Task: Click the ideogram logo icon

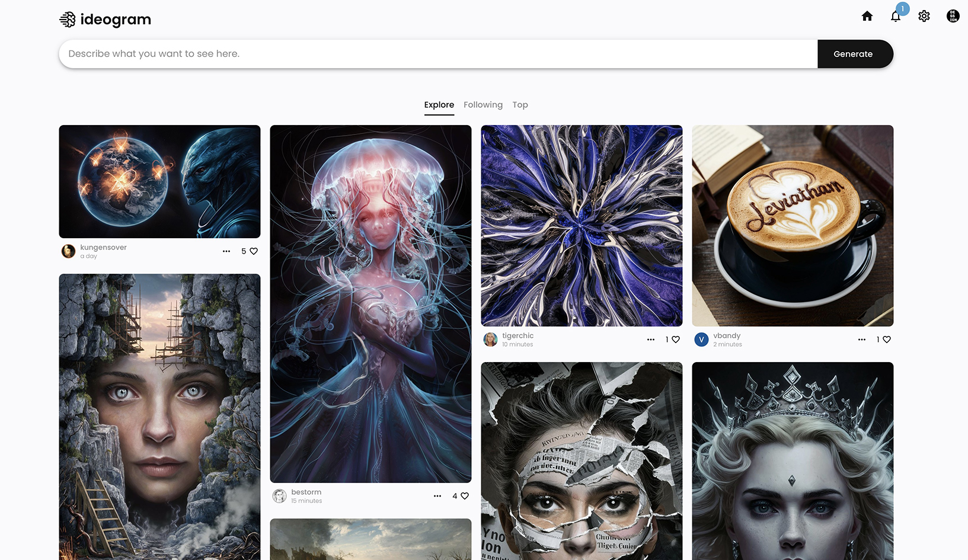Action: (x=68, y=20)
